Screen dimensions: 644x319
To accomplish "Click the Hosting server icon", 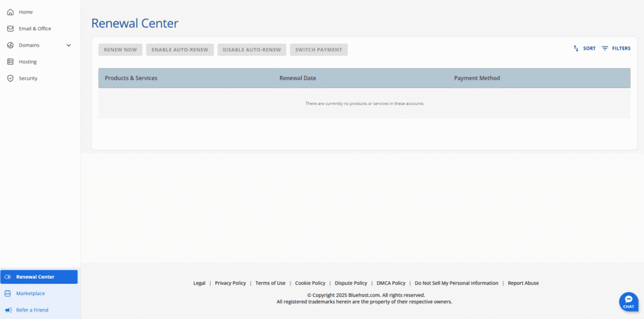I will coord(11,62).
